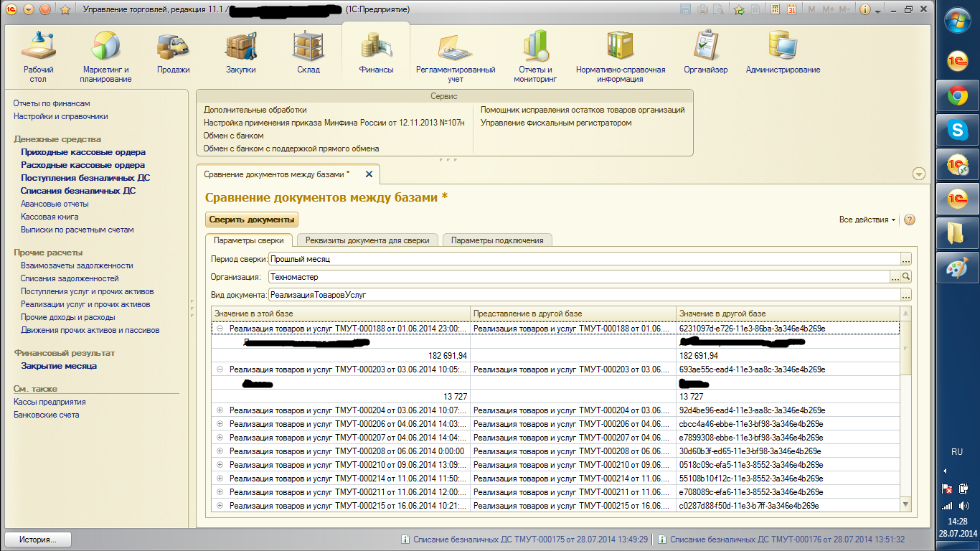Screen dimensions: 980x551
Task: Open Управление фискальным регистратором link
Action: tap(556, 123)
